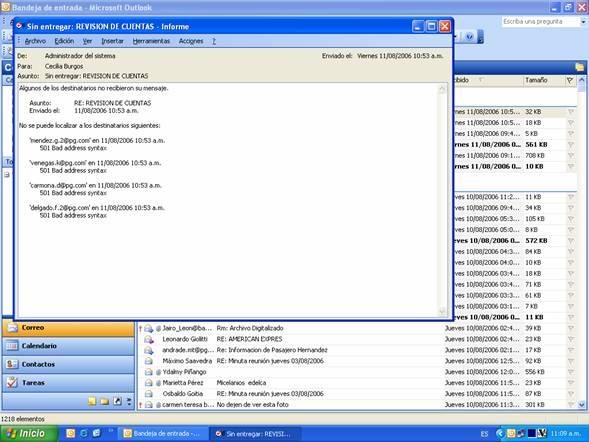Open the ? help menu
Screen dimensions: 589x442
(214, 41)
